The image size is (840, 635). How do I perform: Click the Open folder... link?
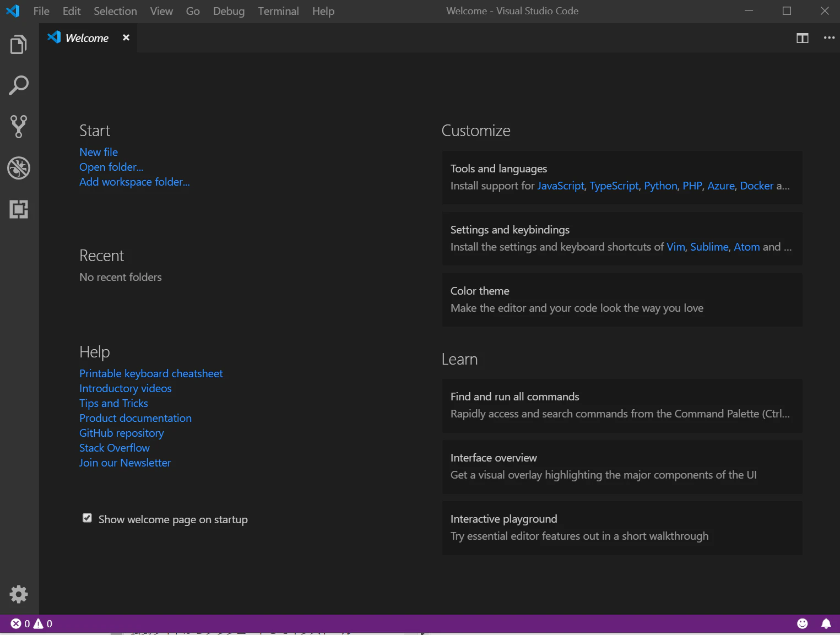pos(111,167)
